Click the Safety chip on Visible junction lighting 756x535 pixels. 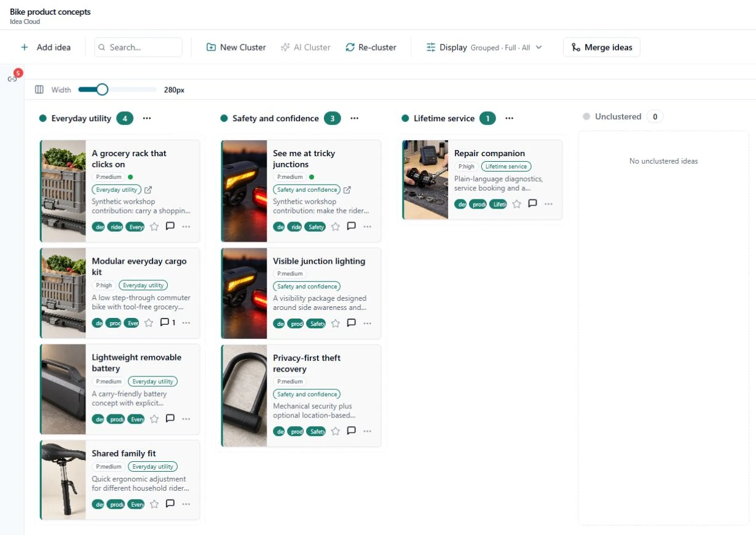[x=316, y=323]
